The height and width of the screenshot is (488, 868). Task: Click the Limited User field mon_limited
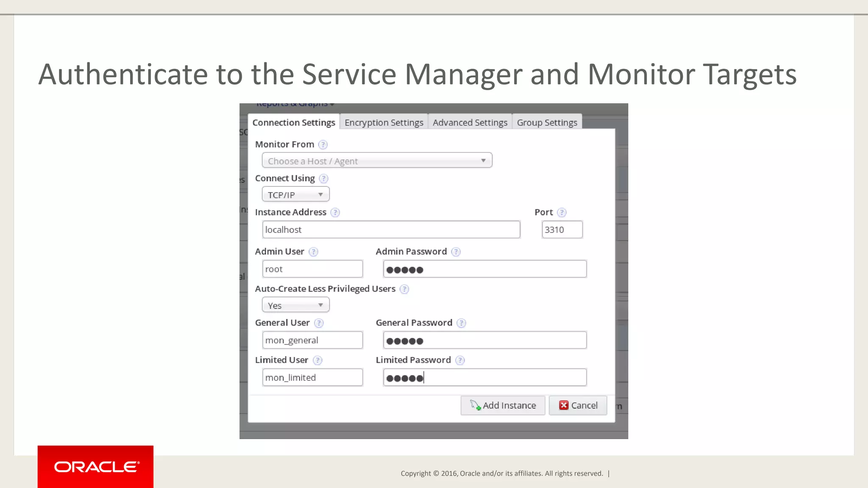pos(312,377)
